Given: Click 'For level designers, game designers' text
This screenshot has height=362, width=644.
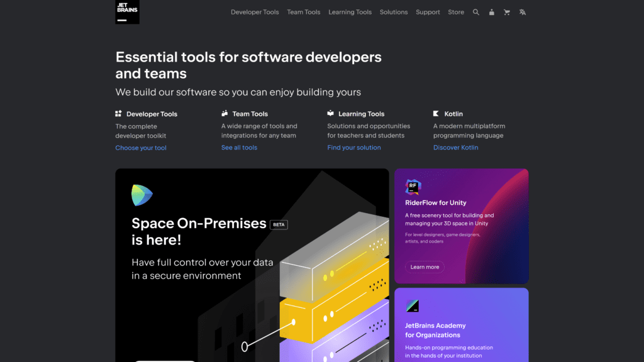Looking at the screenshot, I should (x=442, y=238).
